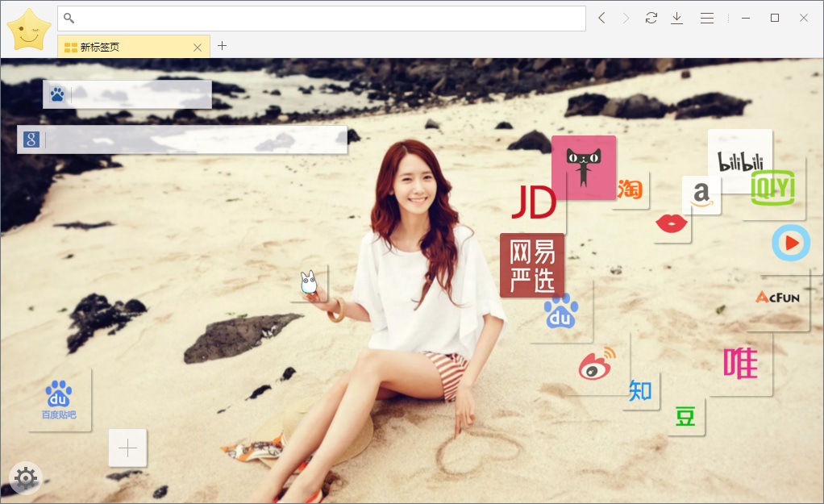The width and height of the screenshot is (824, 504).
Task: Open the pink 唯 Vipshop tile
Action: pyautogui.click(x=740, y=364)
